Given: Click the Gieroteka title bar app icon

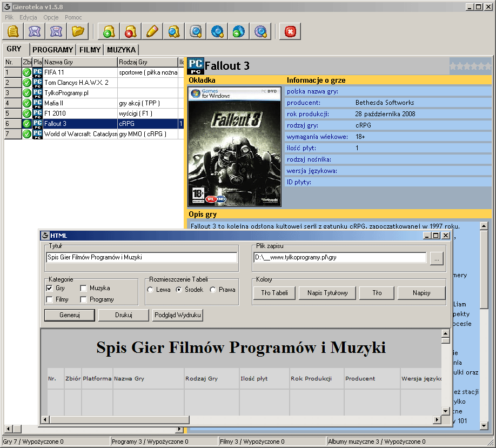Looking at the screenshot, I should coord(7,6).
